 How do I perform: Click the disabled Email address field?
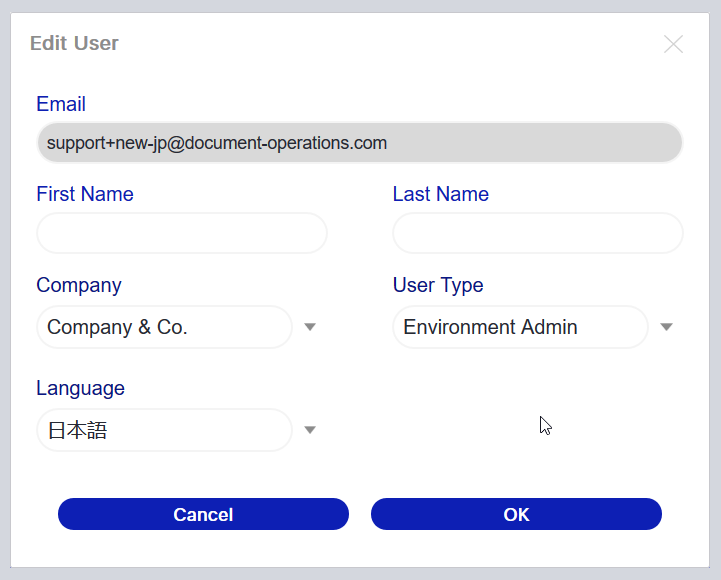tap(360, 143)
